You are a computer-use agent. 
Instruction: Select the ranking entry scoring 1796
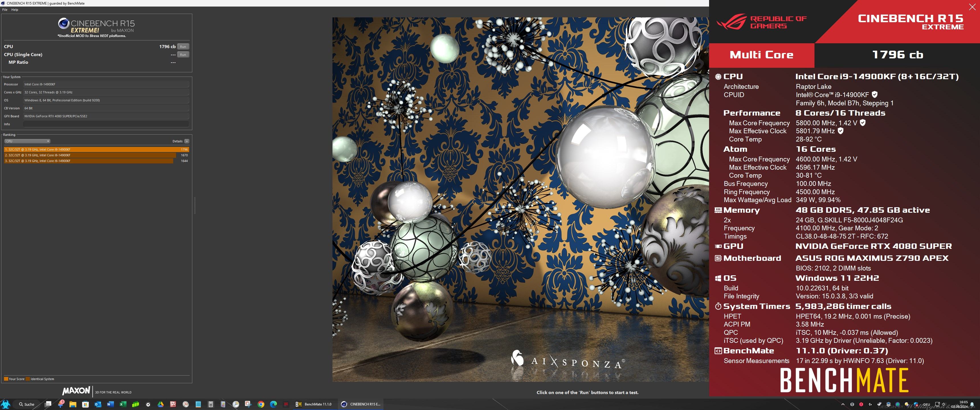[x=97, y=149]
